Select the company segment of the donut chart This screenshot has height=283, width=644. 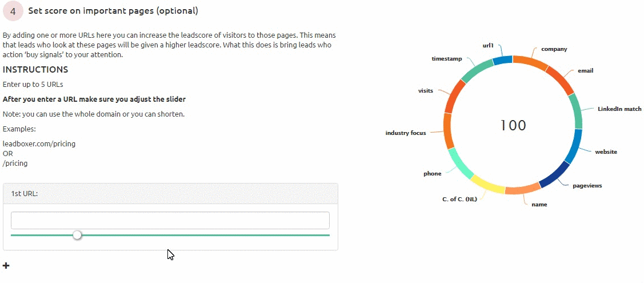(530, 62)
